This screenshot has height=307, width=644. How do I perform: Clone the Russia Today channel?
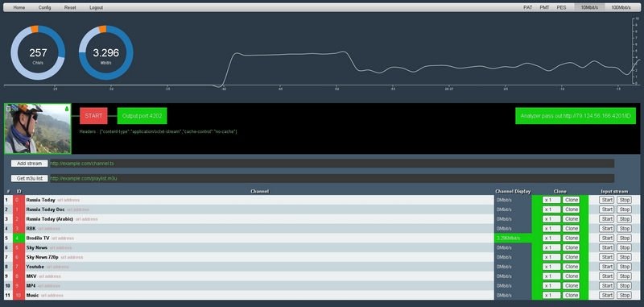pyautogui.click(x=572, y=200)
